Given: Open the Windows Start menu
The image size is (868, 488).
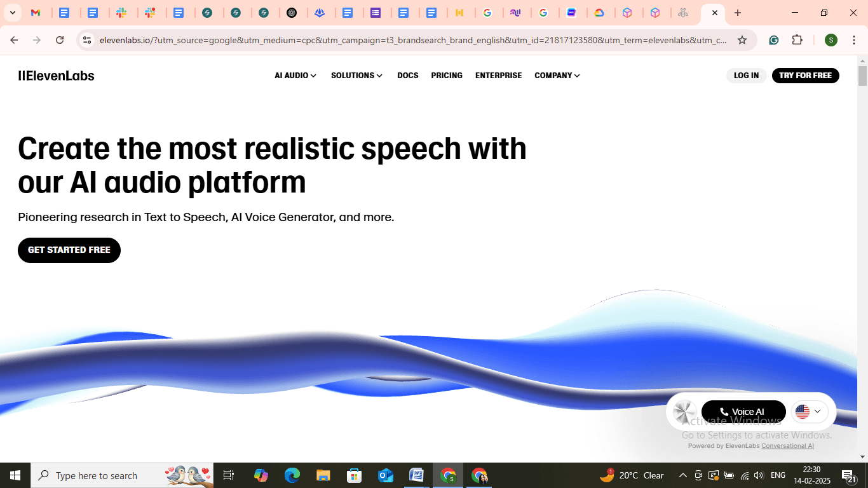Looking at the screenshot, I should [x=15, y=475].
